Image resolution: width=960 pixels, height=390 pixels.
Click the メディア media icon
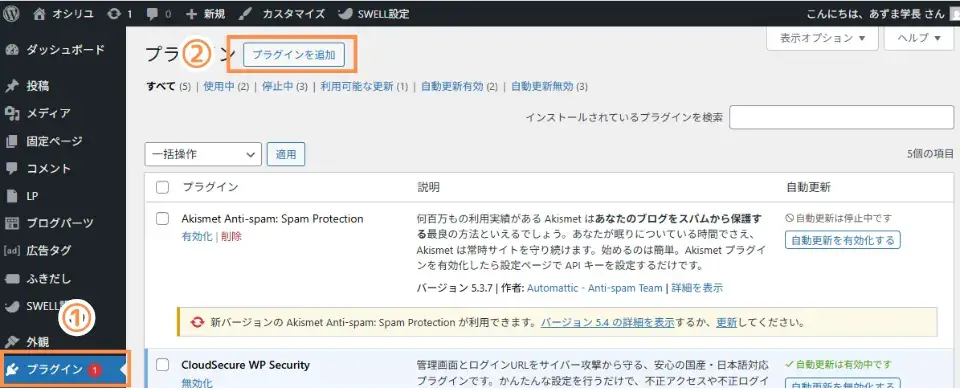coord(12,113)
